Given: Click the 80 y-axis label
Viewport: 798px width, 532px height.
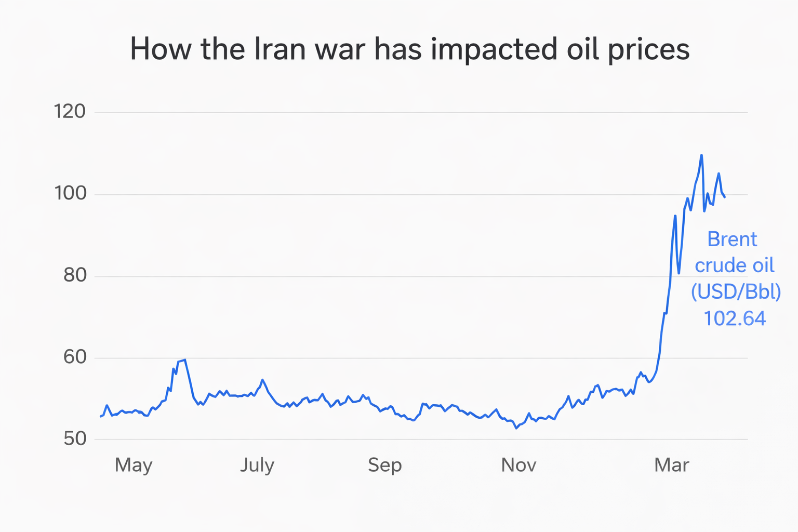Looking at the screenshot, I should click(x=75, y=275).
